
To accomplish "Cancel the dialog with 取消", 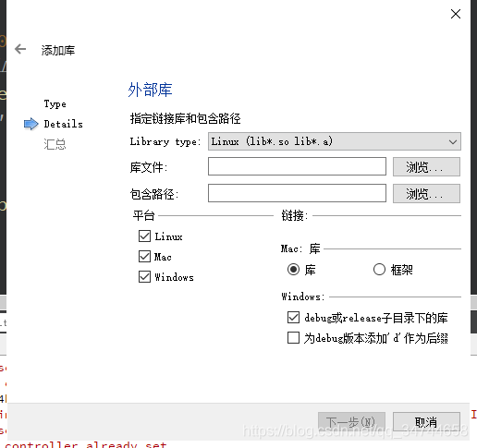I will [x=426, y=421].
